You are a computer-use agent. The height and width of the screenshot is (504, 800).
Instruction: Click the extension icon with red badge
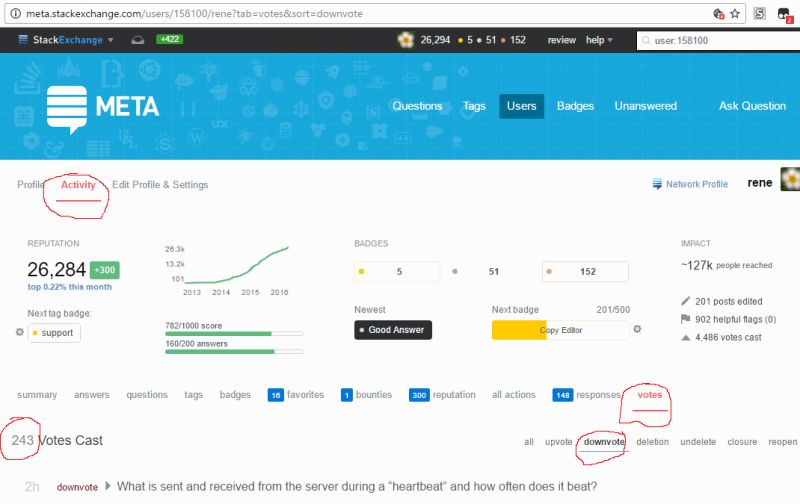(x=785, y=15)
